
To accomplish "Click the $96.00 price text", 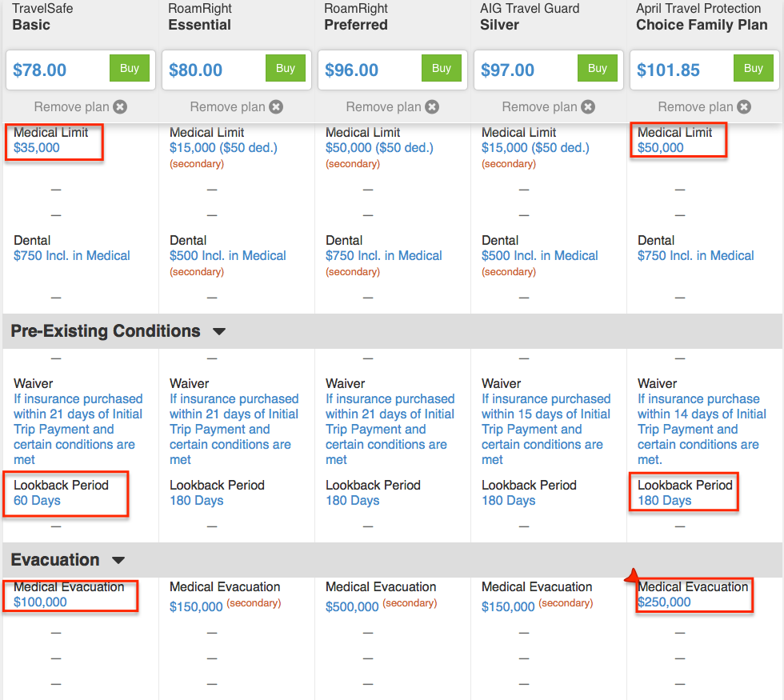I will tap(351, 70).
